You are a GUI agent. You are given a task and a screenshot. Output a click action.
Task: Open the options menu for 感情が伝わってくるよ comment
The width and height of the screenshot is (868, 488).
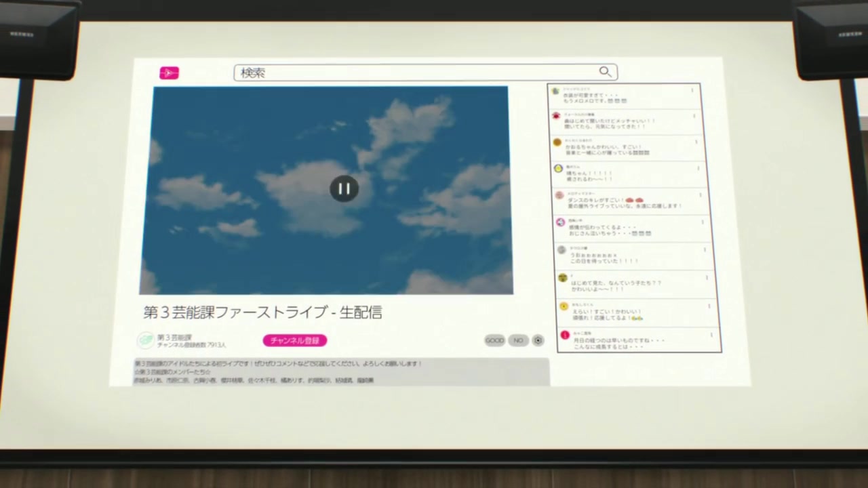point(703,222)
